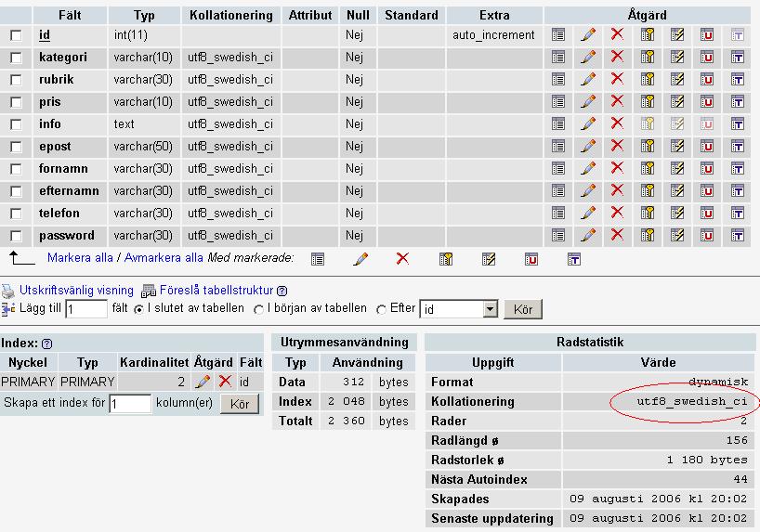
Task: Drop the PRIMARY index with red X
Action: coord(225,382)
